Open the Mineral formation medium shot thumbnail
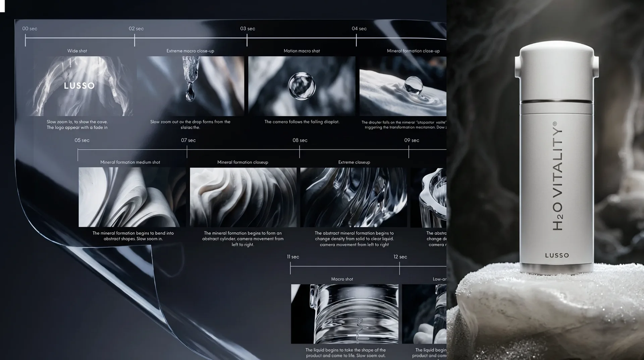 tap(132, 197)
